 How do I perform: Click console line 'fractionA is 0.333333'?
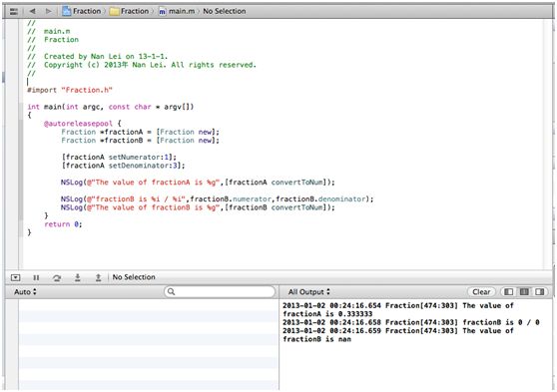(327, 314)
